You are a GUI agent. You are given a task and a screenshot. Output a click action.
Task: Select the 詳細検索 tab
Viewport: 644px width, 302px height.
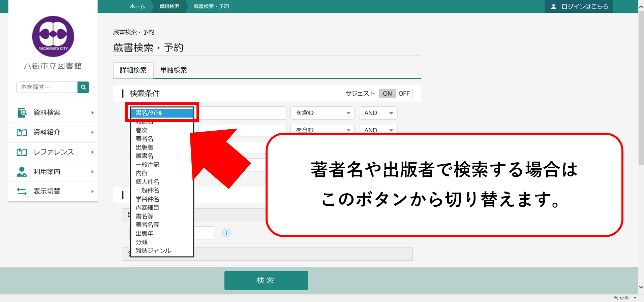tap(133, 70)
